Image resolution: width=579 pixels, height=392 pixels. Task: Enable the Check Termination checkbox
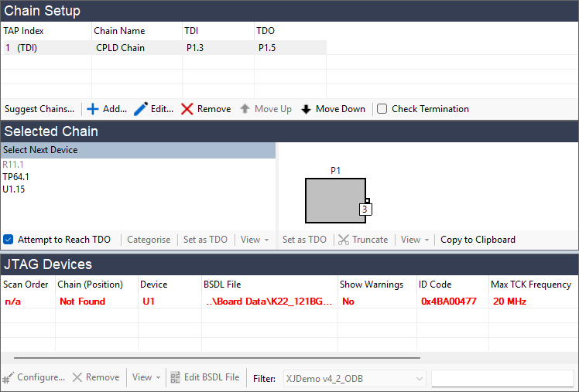coord(382,109)
